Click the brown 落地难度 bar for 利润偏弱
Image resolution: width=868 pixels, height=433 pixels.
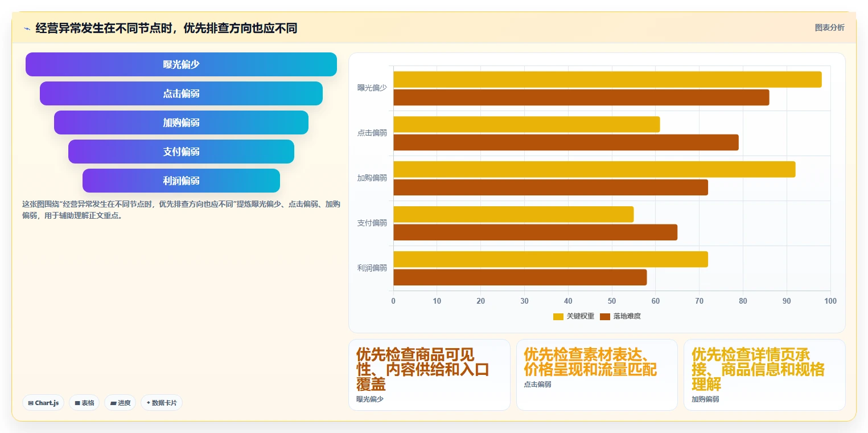(520, 277)
